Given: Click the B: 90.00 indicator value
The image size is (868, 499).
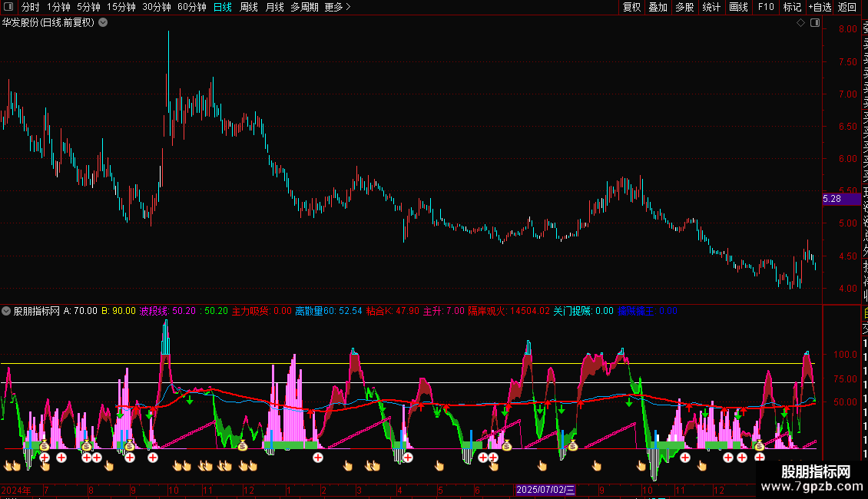Looking at the screenshot, I should 118,311.
